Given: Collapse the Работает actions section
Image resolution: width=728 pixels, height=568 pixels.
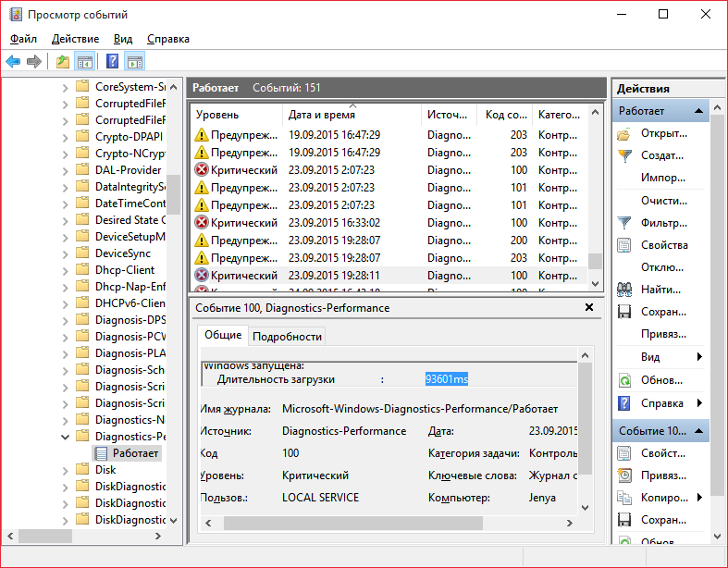Looking at the screenshot, I should [x=700, y=111].
